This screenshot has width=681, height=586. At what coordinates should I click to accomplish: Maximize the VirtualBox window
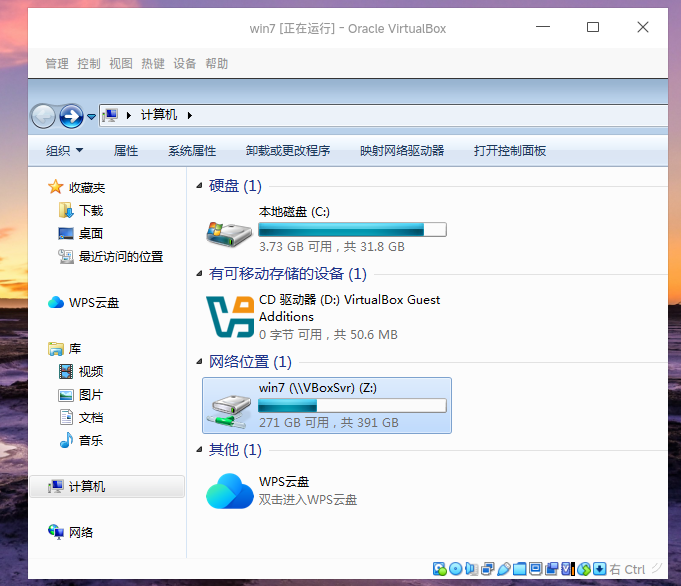(x=593, y=27)
